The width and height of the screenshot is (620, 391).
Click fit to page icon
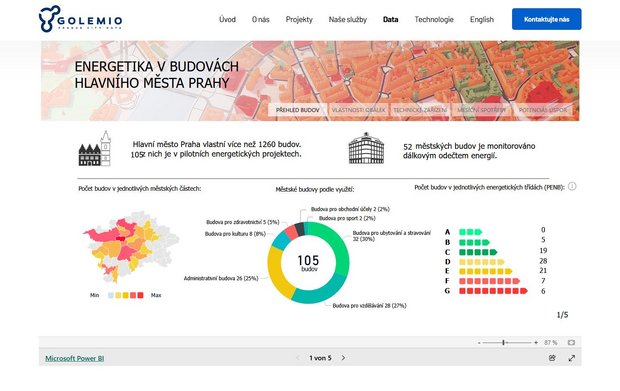click(x=571, y=342)
